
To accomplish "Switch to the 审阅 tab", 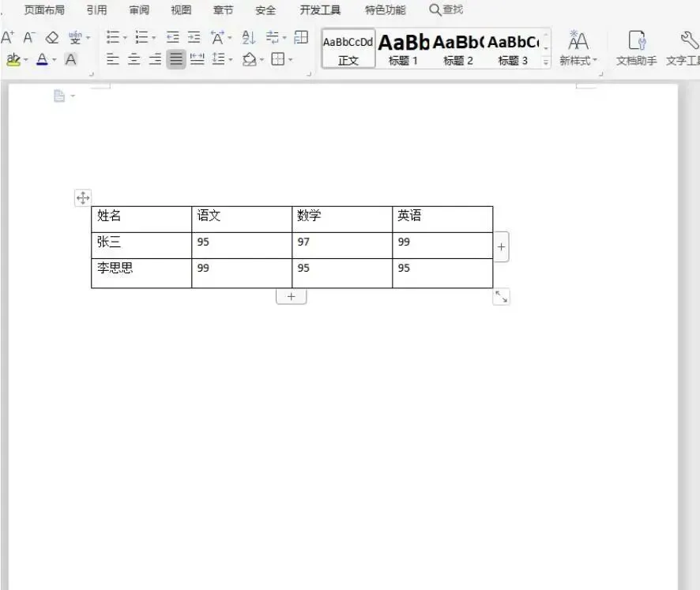I will coord(139,9).
